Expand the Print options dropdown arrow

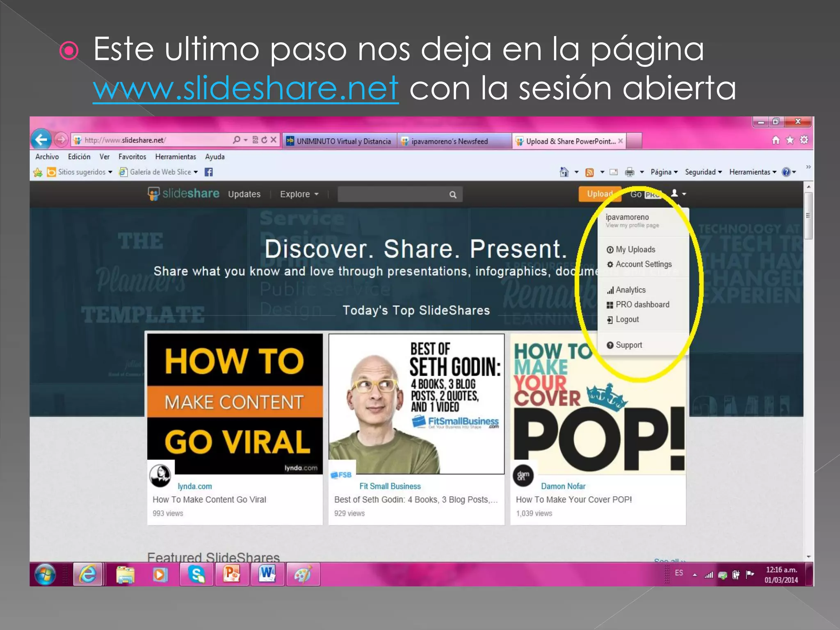(642, 172)
